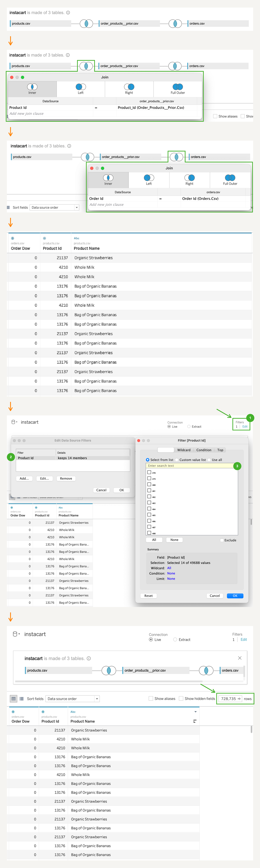Viewport: 260px width, 868px height.
Task: Click the Wildcard All link in Summary
Action: pyautogui.click(x=169, y=568)
